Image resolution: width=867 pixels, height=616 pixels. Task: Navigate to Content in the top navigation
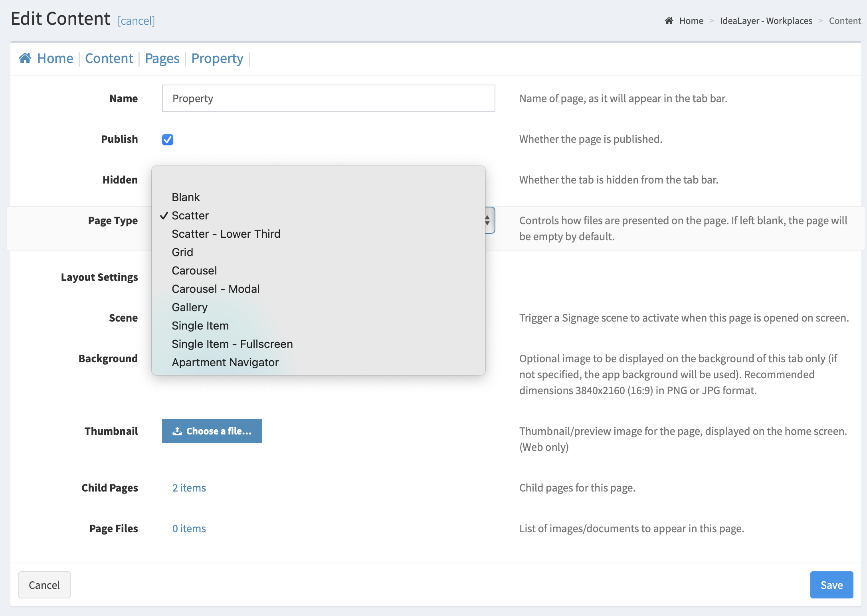109,58
